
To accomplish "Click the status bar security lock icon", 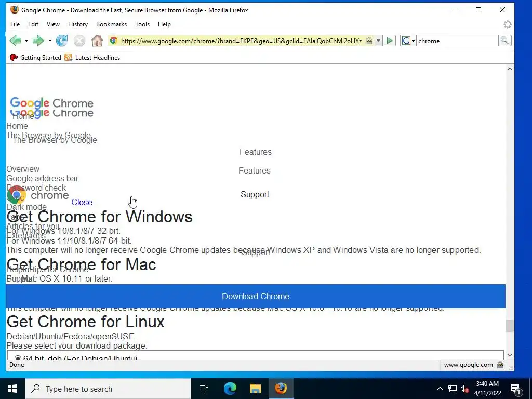I will tap(500, 365).
